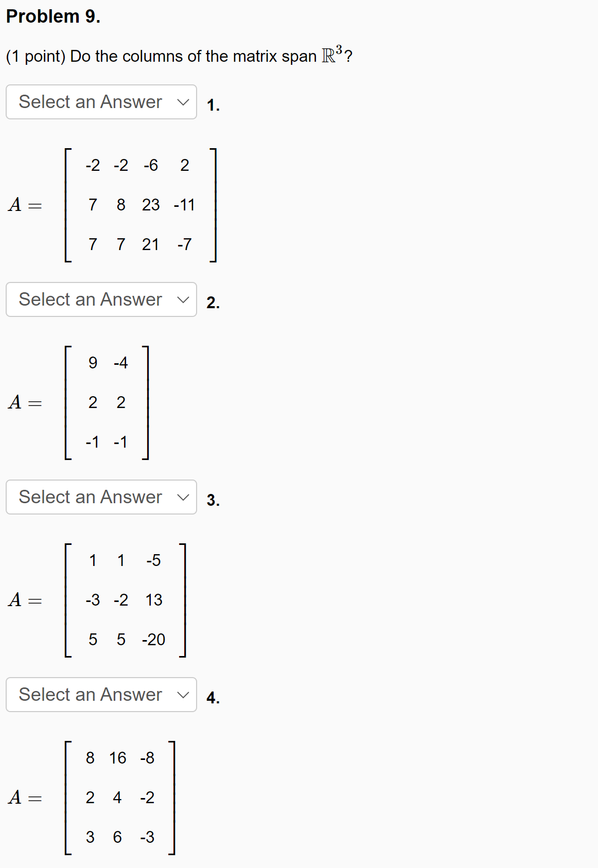Click the label 4 beside the fourth dropdown
The height and width of the screenshot is (868, 598).
pos(213,698)
